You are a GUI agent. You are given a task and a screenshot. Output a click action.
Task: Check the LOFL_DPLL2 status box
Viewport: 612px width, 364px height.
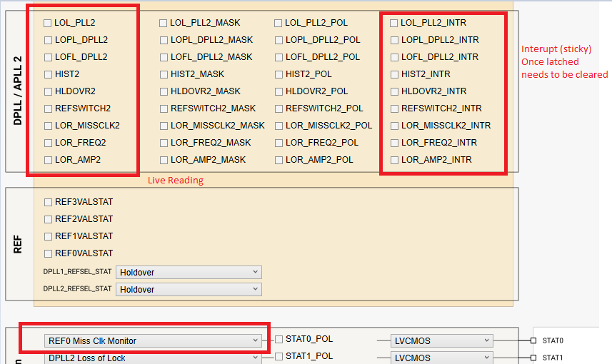(x=48, y=57)
